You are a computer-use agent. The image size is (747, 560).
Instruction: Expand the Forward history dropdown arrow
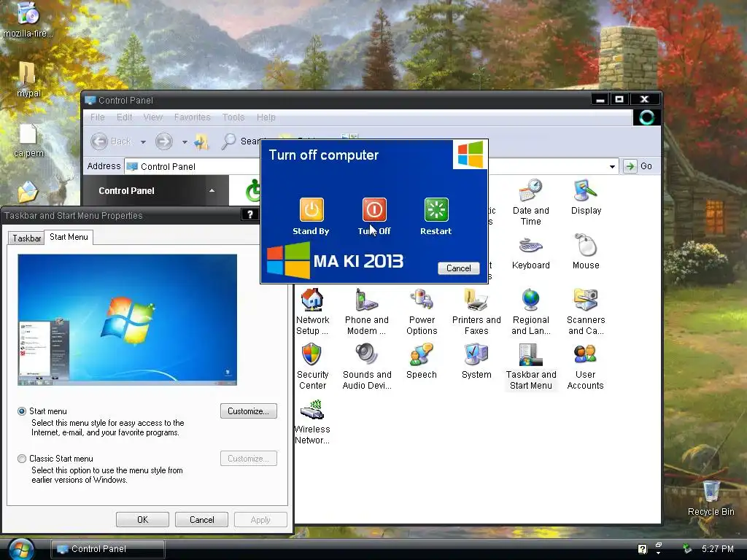pyautogui.click(x=185, y=142)
